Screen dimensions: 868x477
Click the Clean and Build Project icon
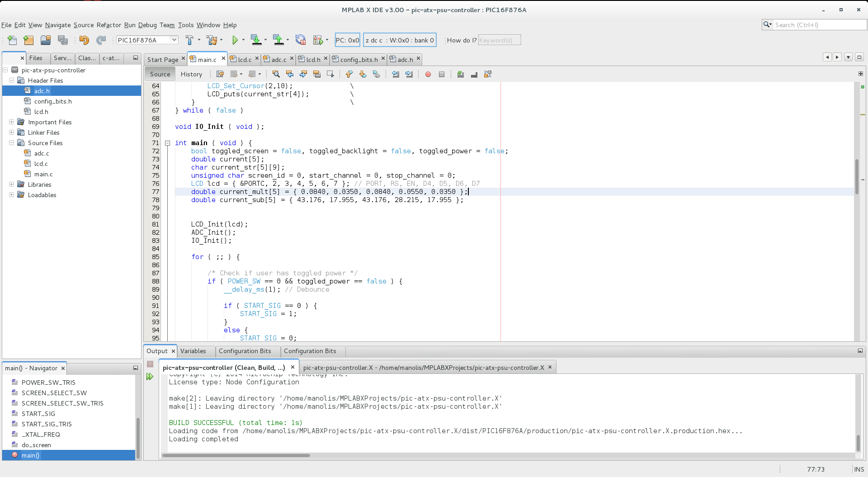[x=211, y=40]
